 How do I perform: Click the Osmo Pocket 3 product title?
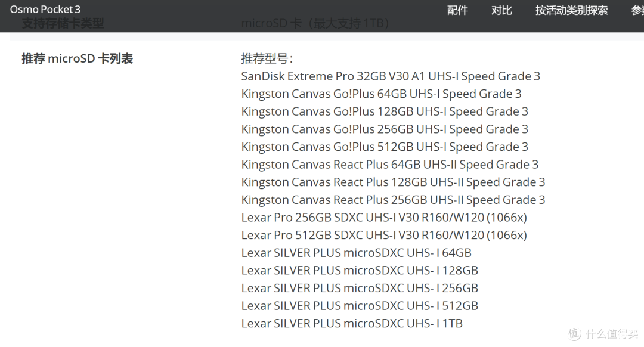[45, 10]
